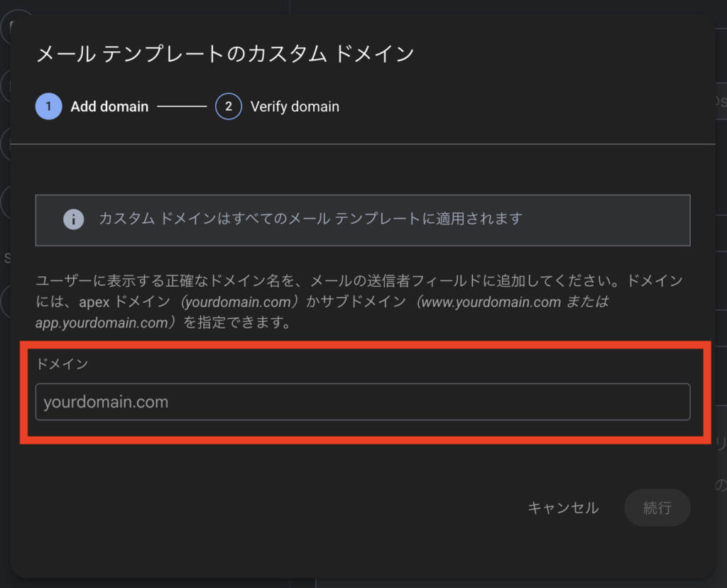Click the ドメイン field label
Viewport: 727px width, 588px height.
click(62, 364)
